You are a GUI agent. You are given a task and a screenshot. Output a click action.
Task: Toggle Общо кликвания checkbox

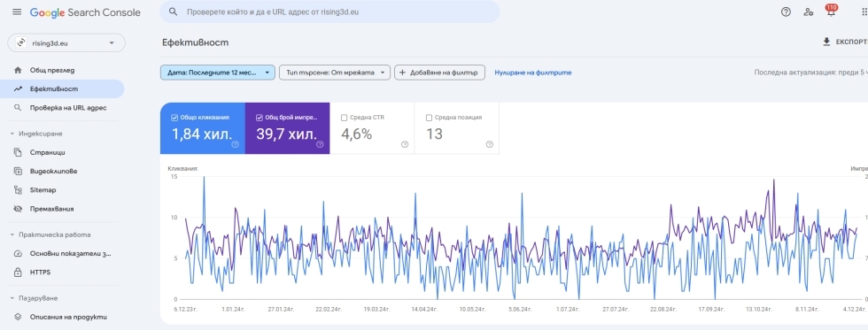(175, 118)
